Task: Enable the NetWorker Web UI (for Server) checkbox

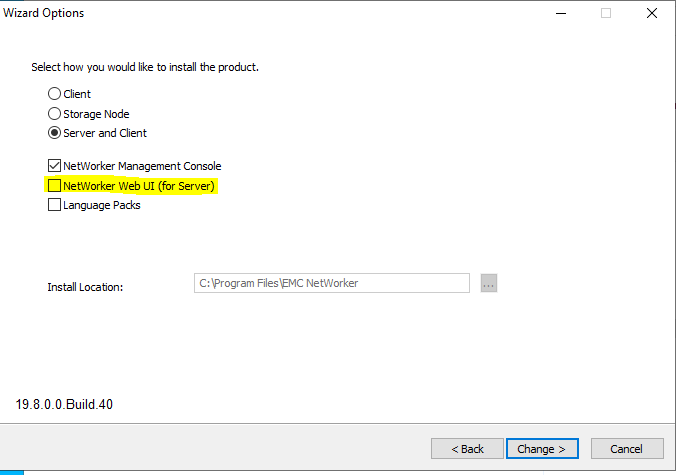Action: [x=54, y=186]
